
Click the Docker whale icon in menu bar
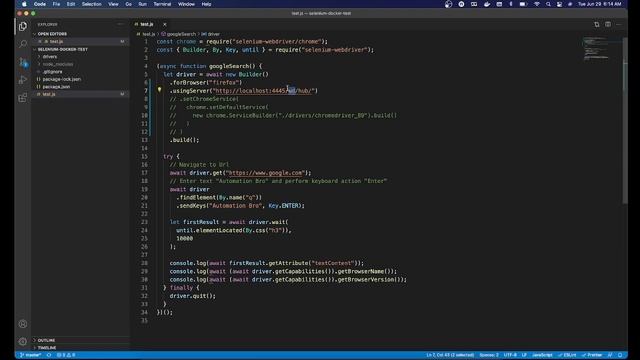coord(487,4)
